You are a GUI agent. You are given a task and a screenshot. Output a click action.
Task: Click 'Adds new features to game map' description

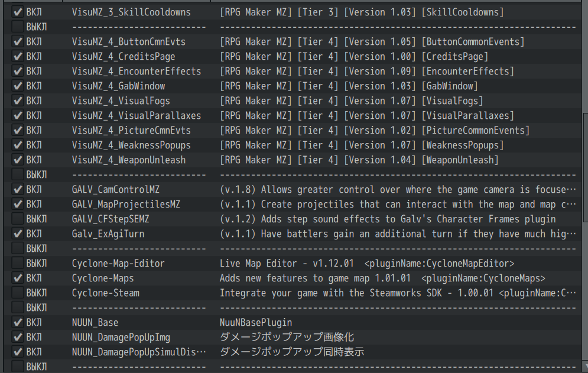coord(382,278)
